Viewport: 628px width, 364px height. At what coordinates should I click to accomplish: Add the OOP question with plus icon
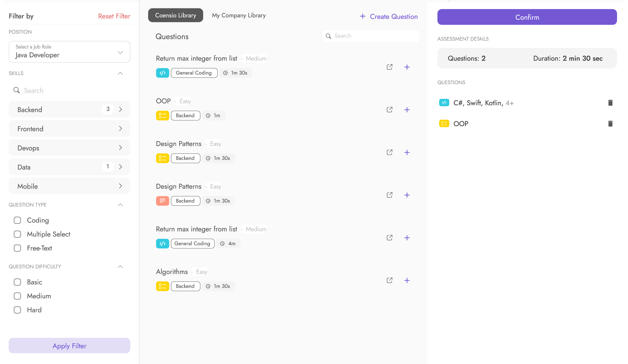click(407, 110)
